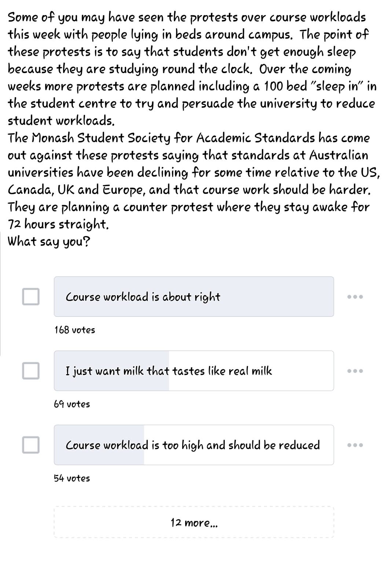Click the '72 hours straight.' line

(58, 224)
